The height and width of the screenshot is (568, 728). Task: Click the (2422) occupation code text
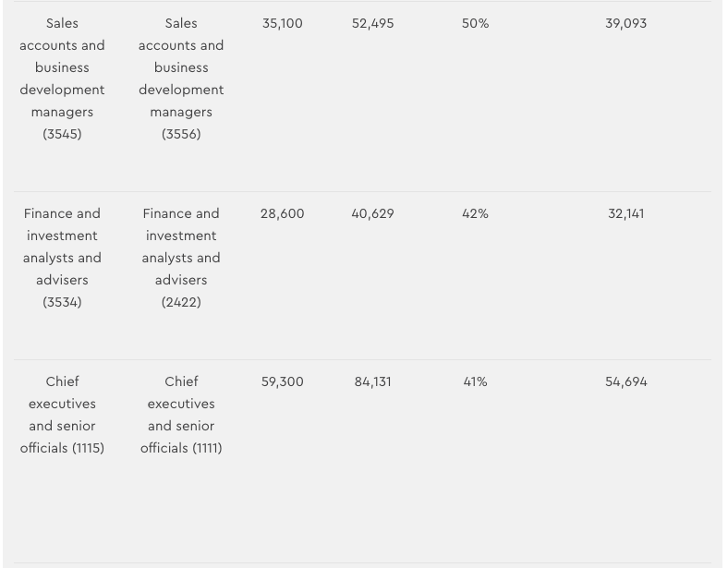click(181, 303)
